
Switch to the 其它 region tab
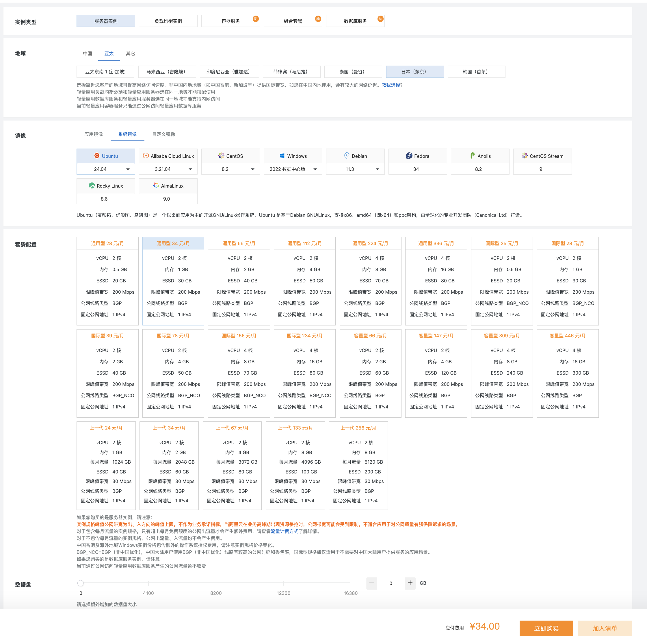pyautogui.click(x=130, y=53)
